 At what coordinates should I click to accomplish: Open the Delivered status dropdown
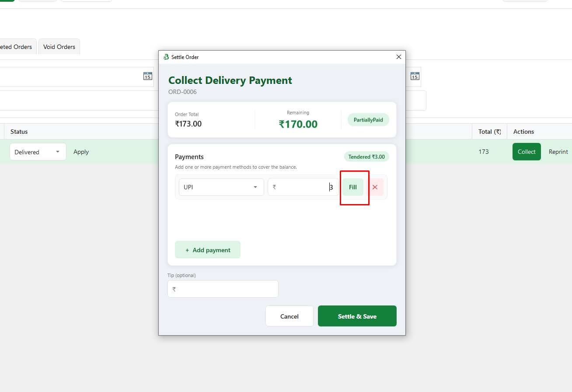pos(38,152)
